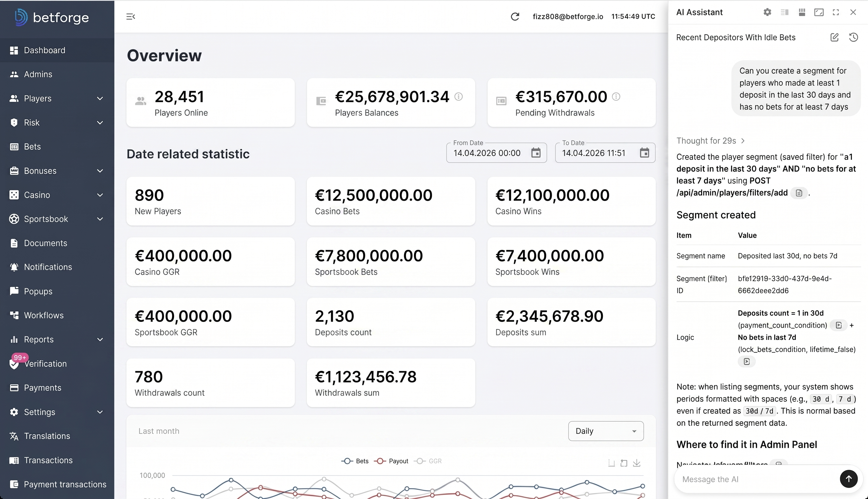Go to Workflows in sidebar
868x499 pixels.
pyautogui.click(x=44, y=315)
